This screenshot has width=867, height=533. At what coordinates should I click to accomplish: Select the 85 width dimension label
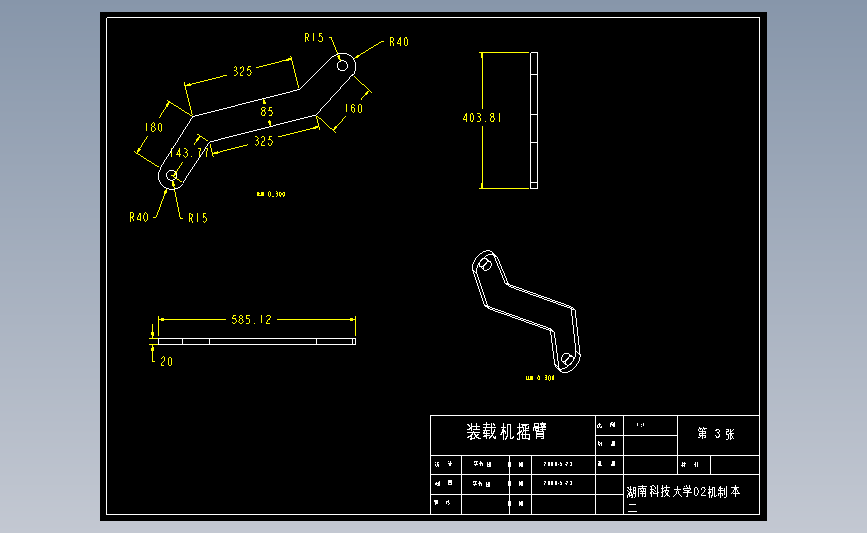[x=267, y=112]
